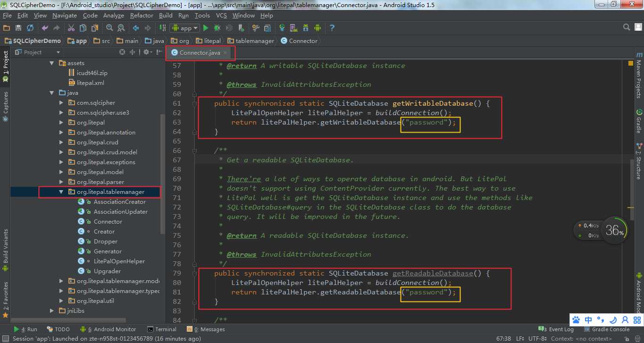This screenshot has width=644, height=343.
Task: Click the Replace magnifier icon
Action: coord(121,28)
